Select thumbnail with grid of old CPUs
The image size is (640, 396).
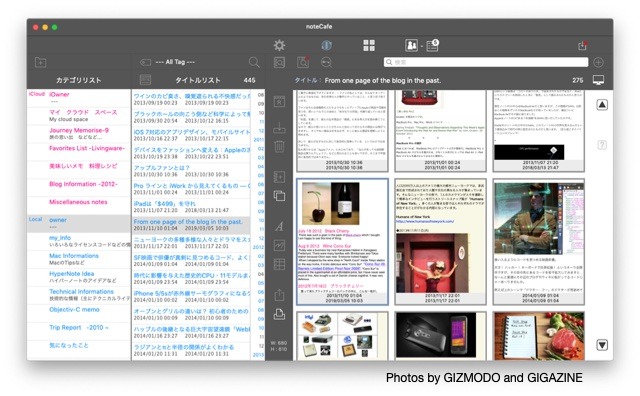[x=342, y=336]
